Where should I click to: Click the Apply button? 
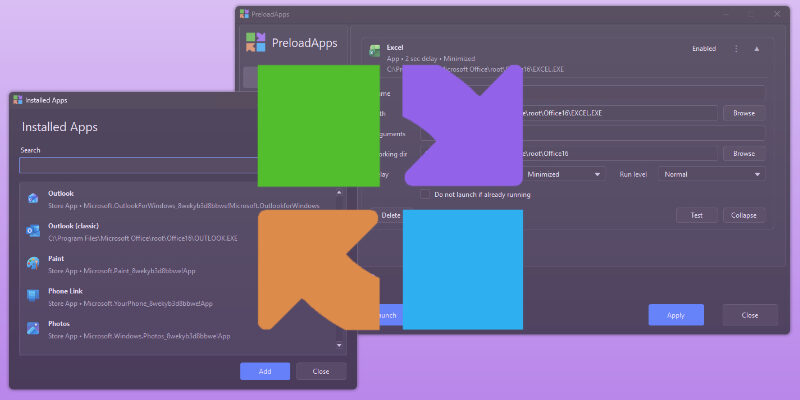(x=676, y=315)
